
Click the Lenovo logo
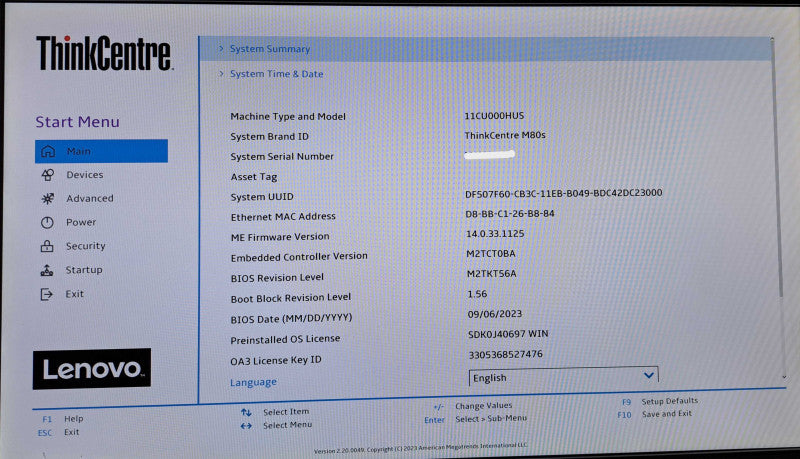pyautogui.click(x=92, y=369)
